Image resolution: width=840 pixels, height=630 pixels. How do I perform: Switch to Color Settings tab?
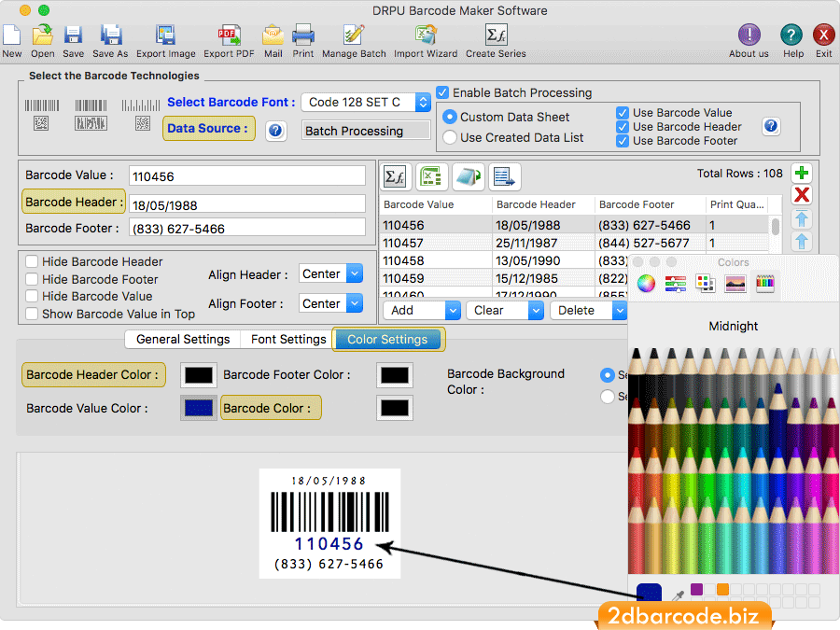(x=387, y=339)
